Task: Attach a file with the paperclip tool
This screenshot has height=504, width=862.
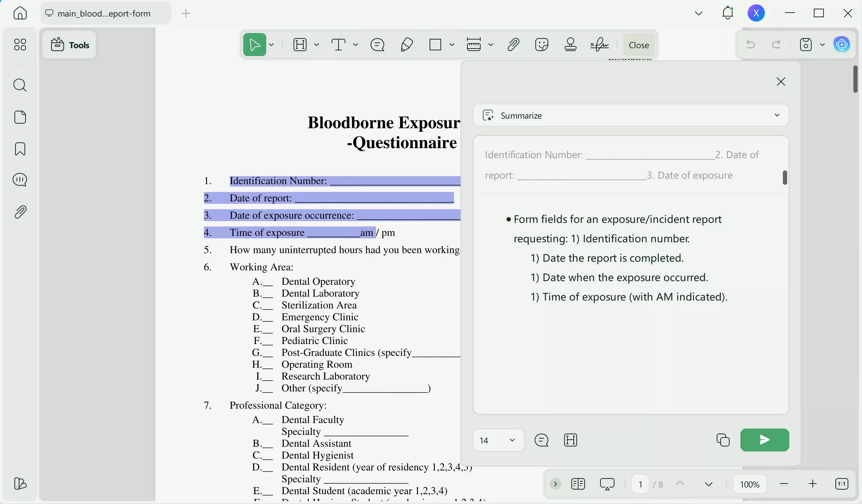Action: click(x=513, y=45)
